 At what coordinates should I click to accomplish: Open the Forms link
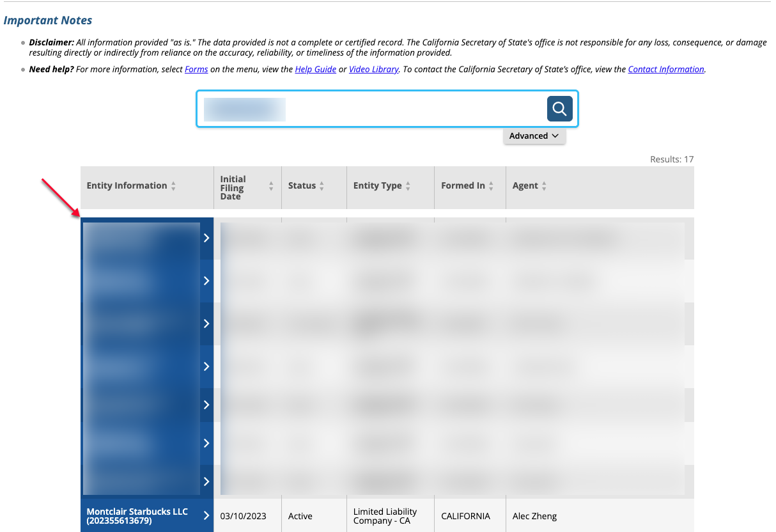(196, 69)
